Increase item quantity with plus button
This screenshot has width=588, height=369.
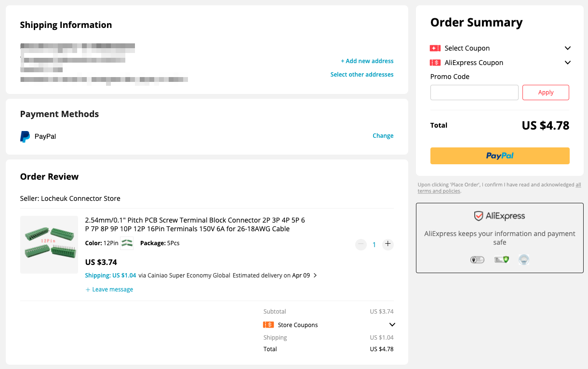(x=388, y=244)
